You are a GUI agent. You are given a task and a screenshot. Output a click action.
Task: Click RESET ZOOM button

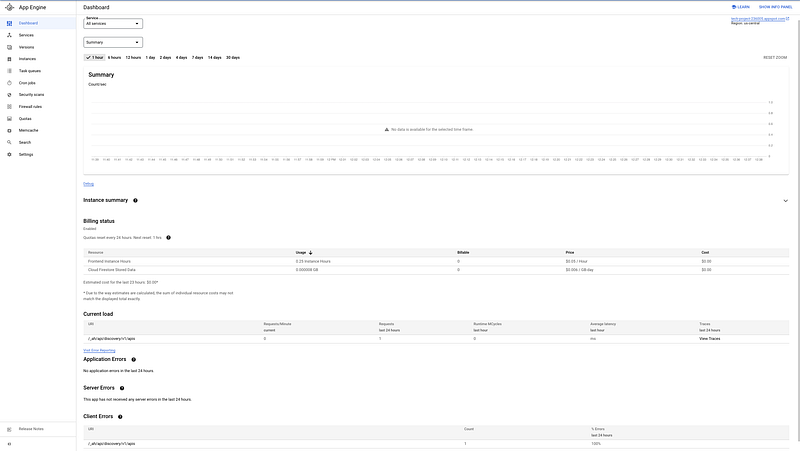(775, 58)
